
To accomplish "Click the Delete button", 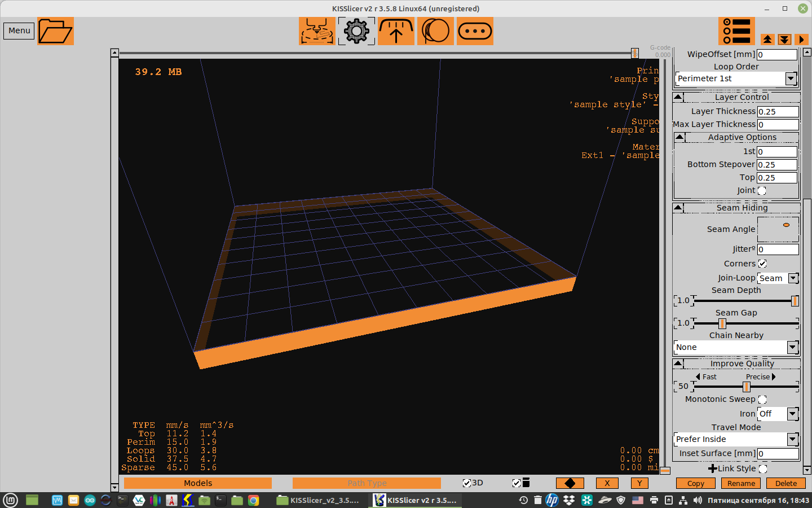I will click(785, 484).
